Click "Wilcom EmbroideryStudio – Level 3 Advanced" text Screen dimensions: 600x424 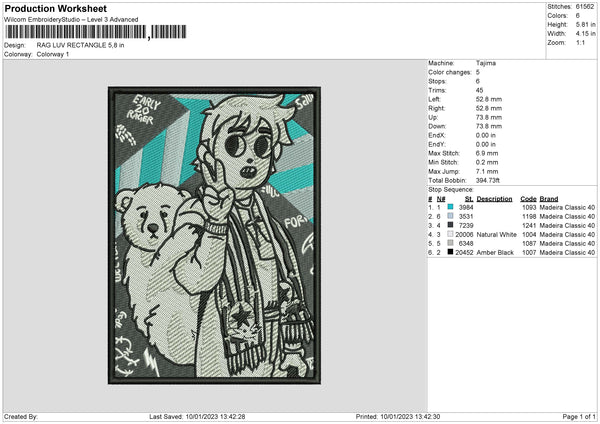71,20
